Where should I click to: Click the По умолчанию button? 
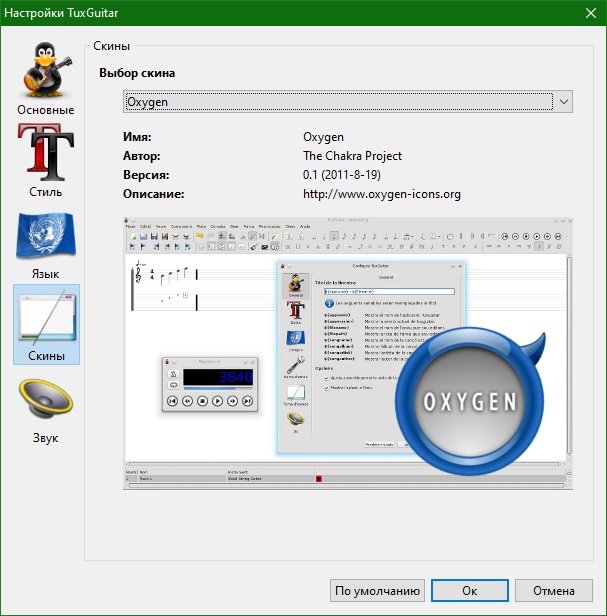(377, 590)
